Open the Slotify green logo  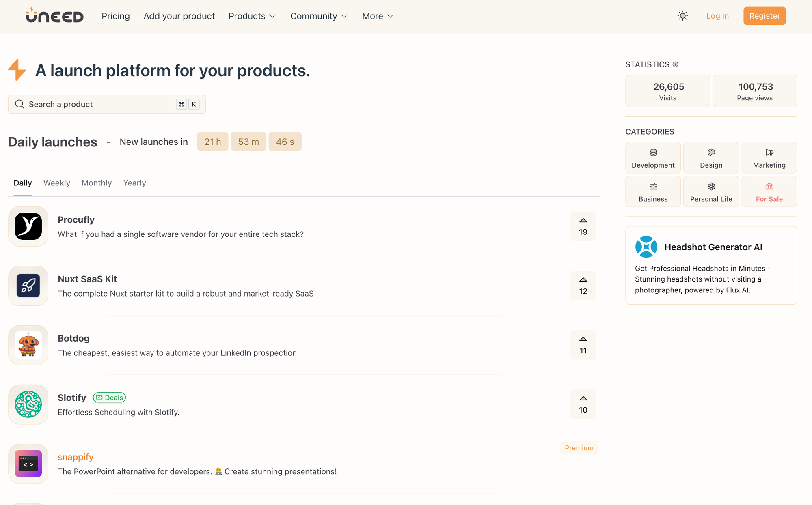[x=28, y=404]
